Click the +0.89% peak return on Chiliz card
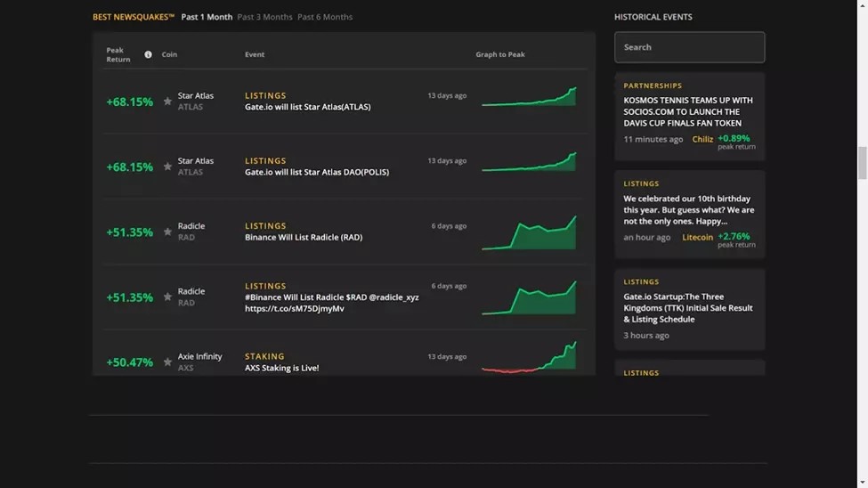This screenshot has height=488, width=868. [734, 138]
